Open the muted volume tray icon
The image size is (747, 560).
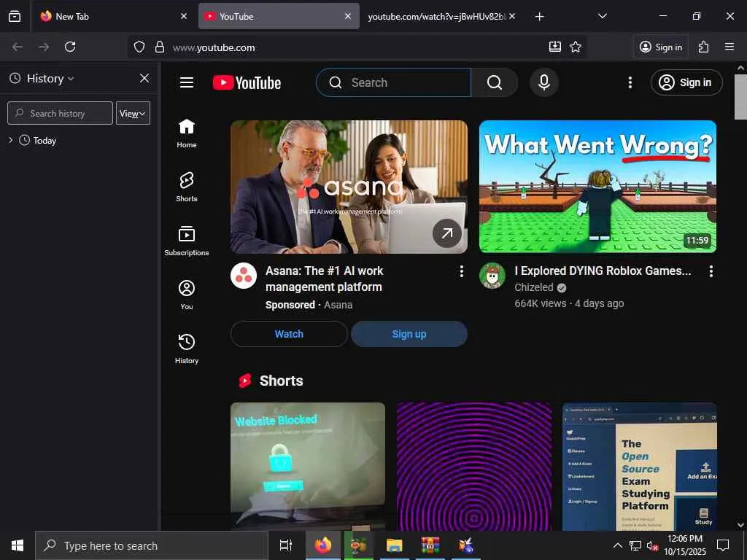click(x=653, y=545)
